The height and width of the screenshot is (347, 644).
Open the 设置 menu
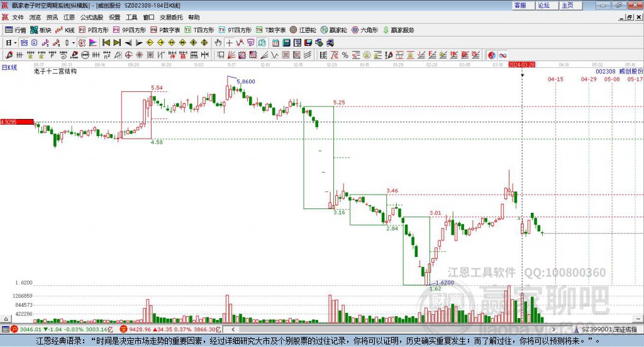pyautogui.click(x=114, y=17)
